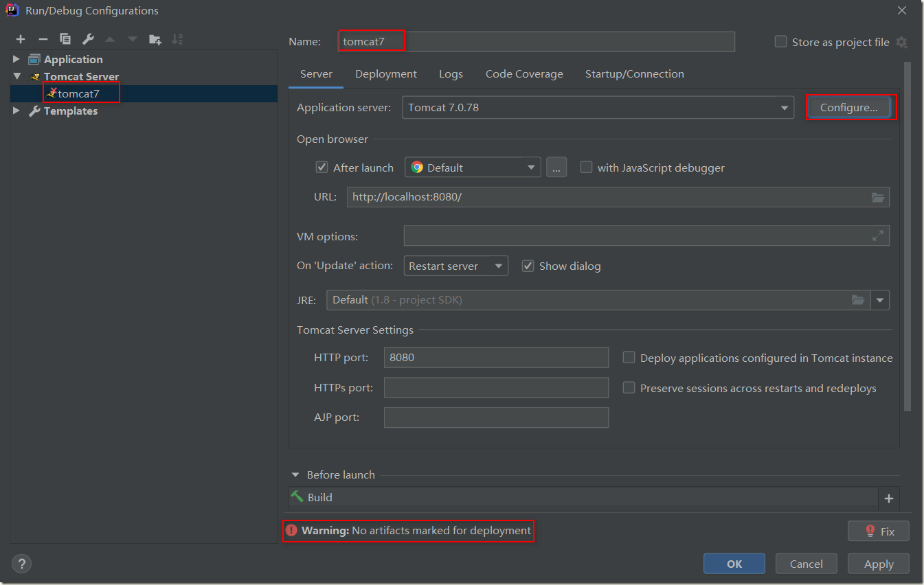This screenshot has width=924, height=585.
Task: Expand the Application tree node
Action: pos(16,59)
